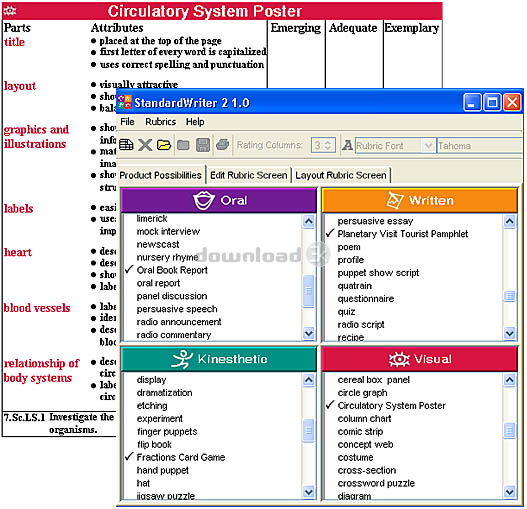
Task: Open rubric using yellow folder icon
Action: click(x=164, y=145)
